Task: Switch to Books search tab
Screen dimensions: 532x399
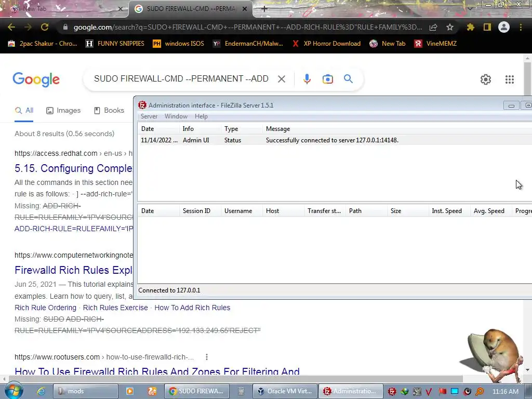Action: [109, 110]
